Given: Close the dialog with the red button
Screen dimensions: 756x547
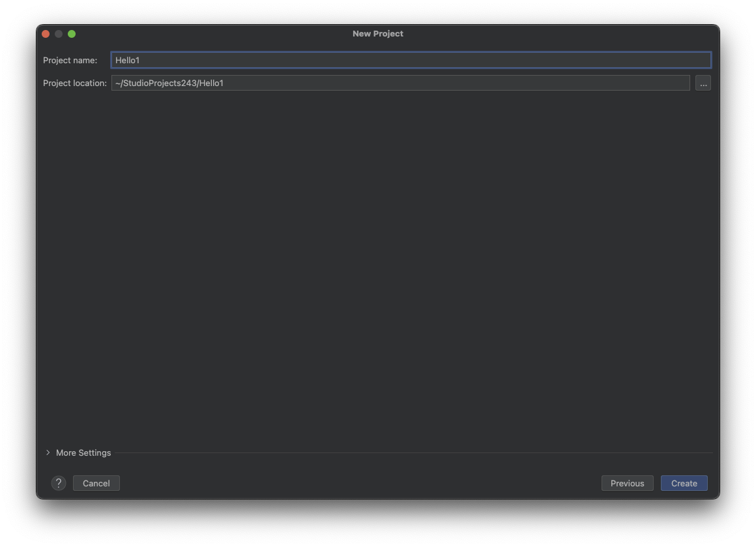Looking at the screenshot, I should tap(46, 34).
